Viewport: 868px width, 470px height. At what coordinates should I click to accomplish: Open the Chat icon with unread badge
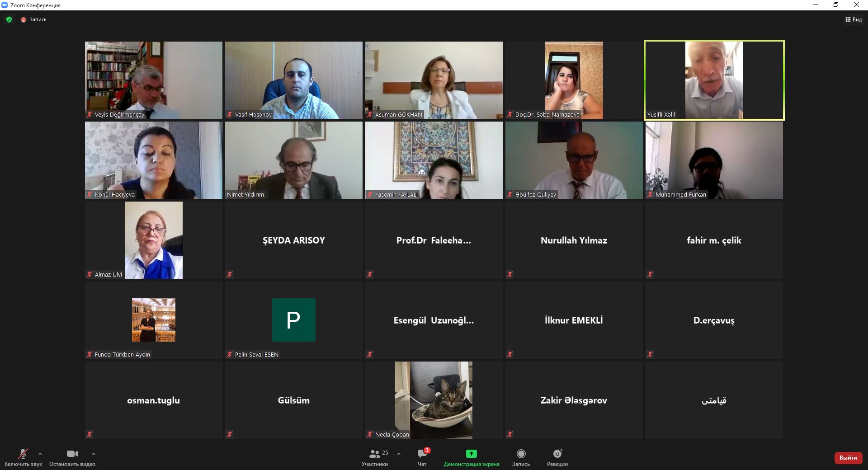click(423, 453)
